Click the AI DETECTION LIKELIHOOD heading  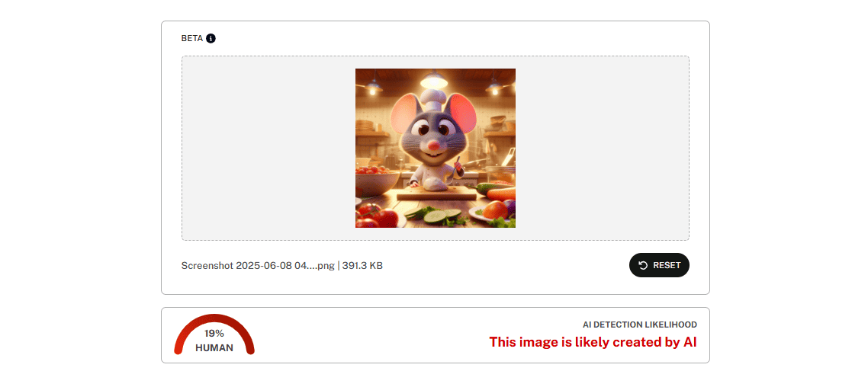click(639, 325)
